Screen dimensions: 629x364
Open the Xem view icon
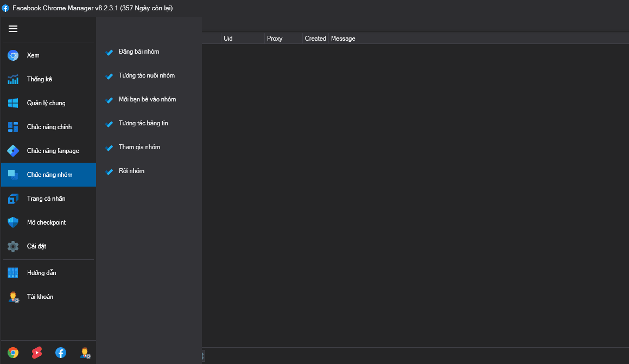13,55
